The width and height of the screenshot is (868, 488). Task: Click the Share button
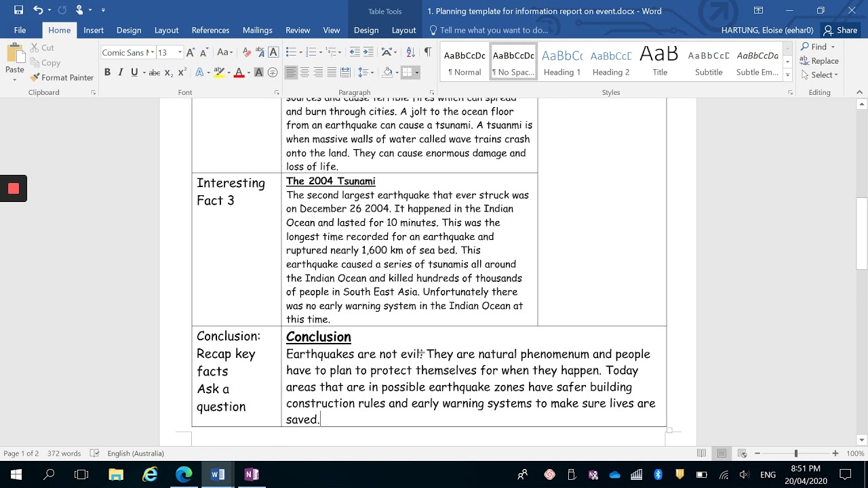(840, 30)
